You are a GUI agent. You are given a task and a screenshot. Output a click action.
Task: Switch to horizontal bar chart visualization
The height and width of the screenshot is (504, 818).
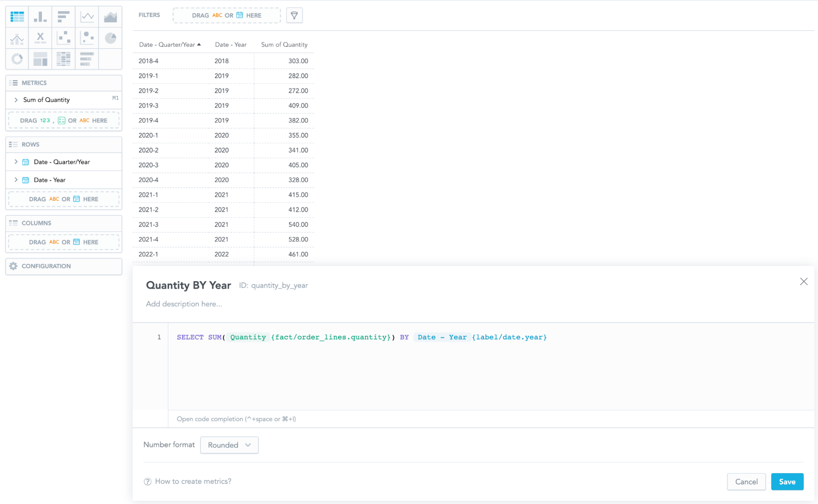[x=63, y=17]
